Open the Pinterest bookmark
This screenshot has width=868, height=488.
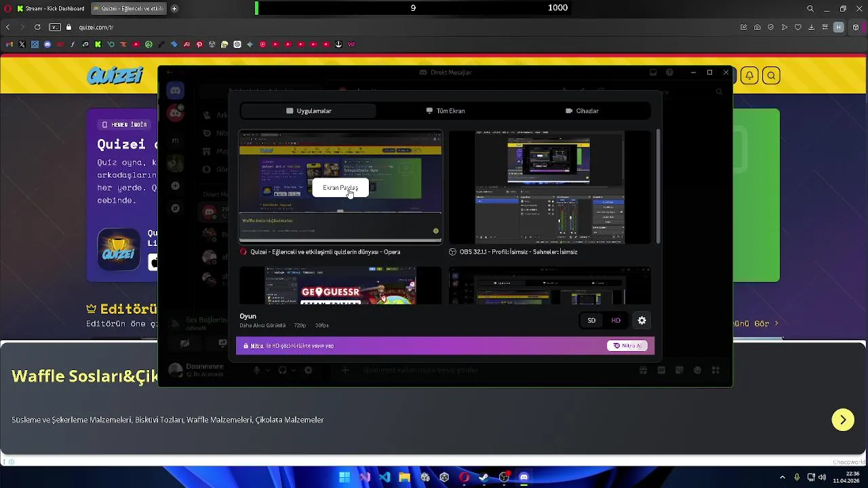pos(199,45)
